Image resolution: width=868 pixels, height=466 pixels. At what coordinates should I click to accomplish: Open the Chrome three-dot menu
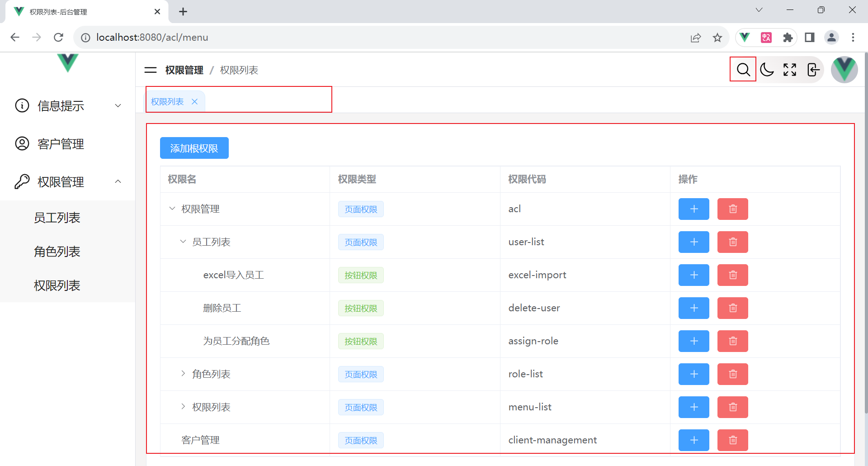pos(853,38)
